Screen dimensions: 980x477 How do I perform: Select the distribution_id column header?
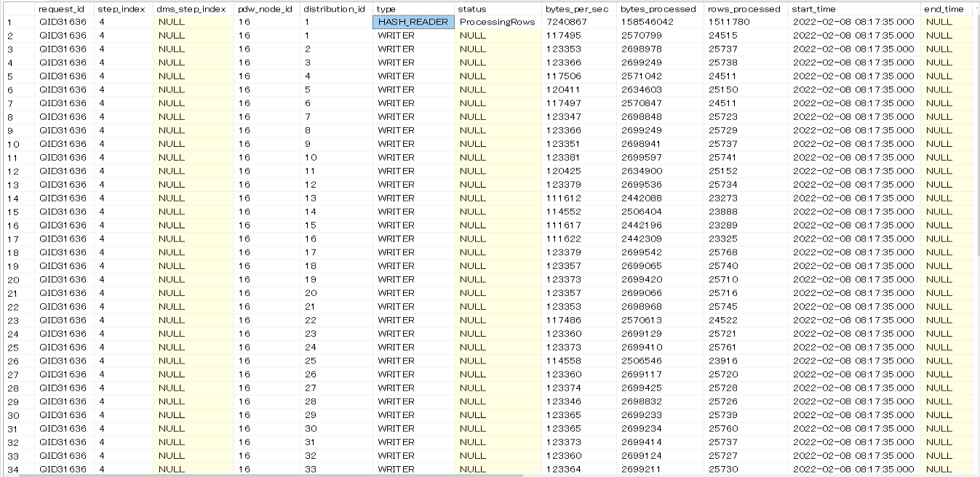point(335,9)
